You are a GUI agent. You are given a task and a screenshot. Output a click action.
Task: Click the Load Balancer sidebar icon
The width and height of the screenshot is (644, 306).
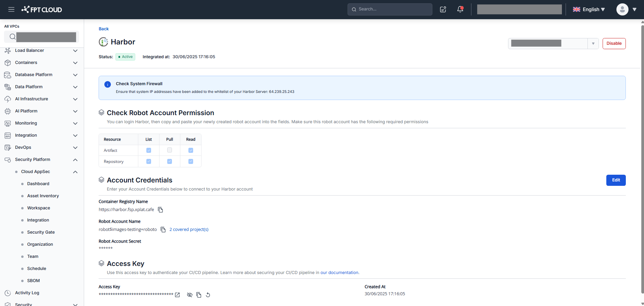[x=7, y=50]
